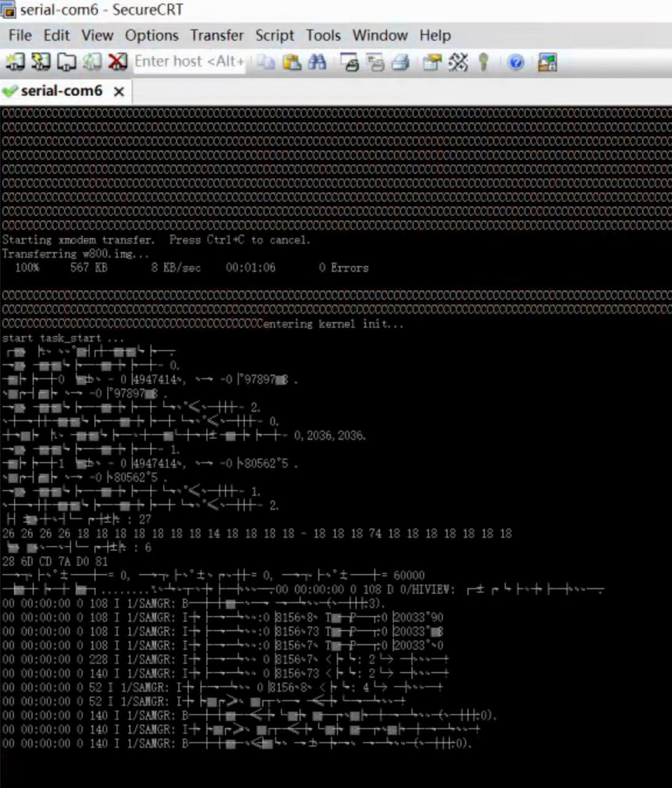Viewport: 672px width, 788px height.
Task: Open the View menu
Action: [x=97, y=35]
